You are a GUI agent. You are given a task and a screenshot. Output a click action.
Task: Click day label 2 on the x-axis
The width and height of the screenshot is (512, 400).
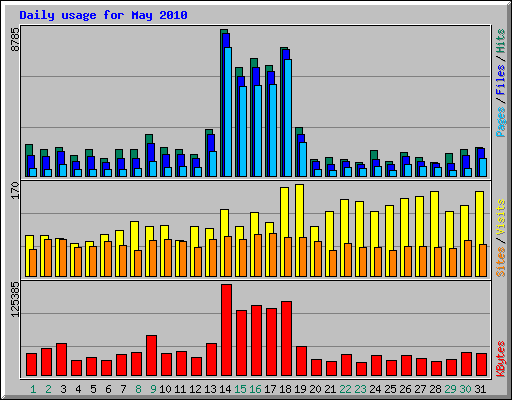click(48, 389)
